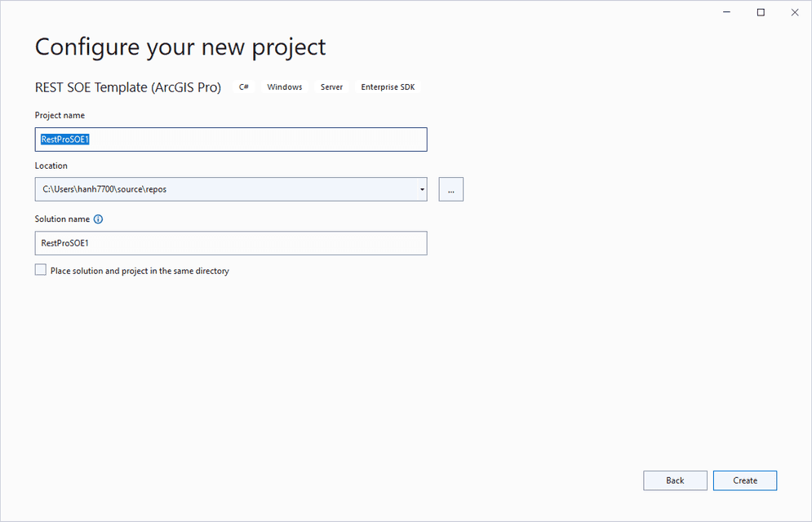This screenshot has width=812, height=522.
Task: Click the Solution name text field
Action: click(230, 243)
